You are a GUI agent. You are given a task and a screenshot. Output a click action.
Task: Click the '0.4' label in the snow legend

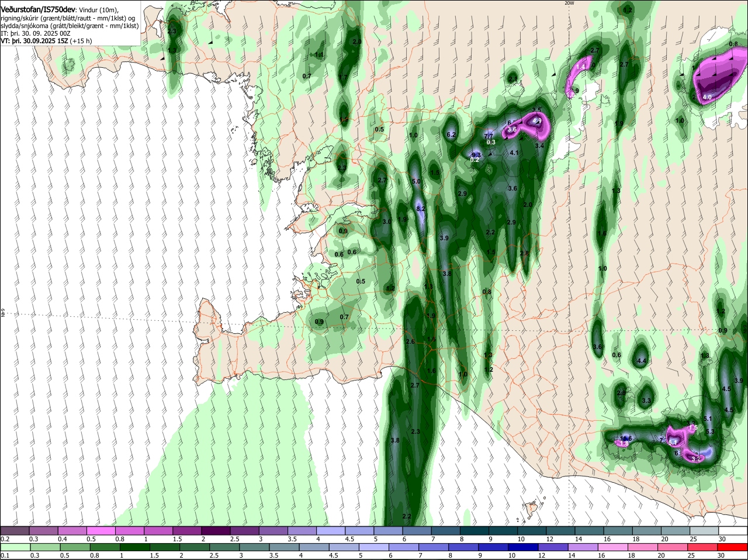coord(63,539)
